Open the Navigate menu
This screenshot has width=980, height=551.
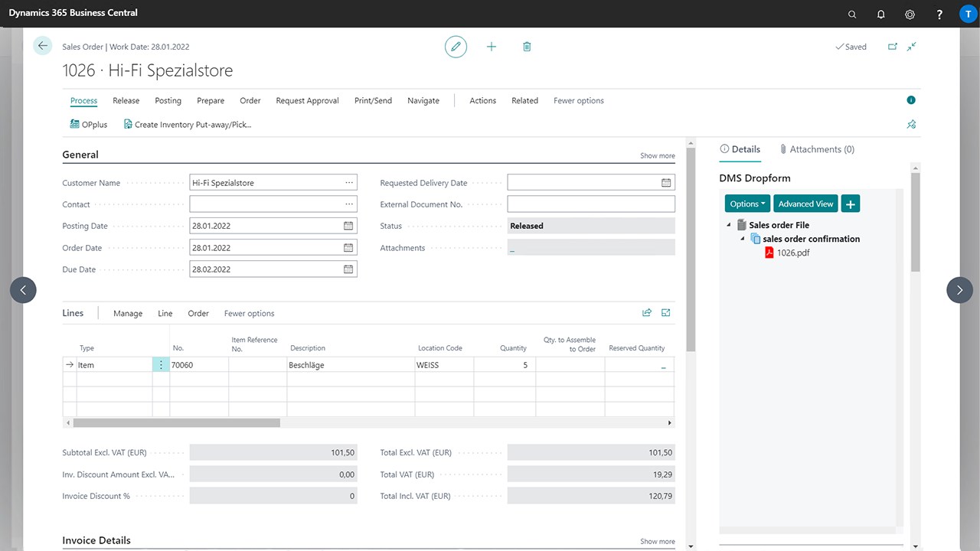pos(423,100)
